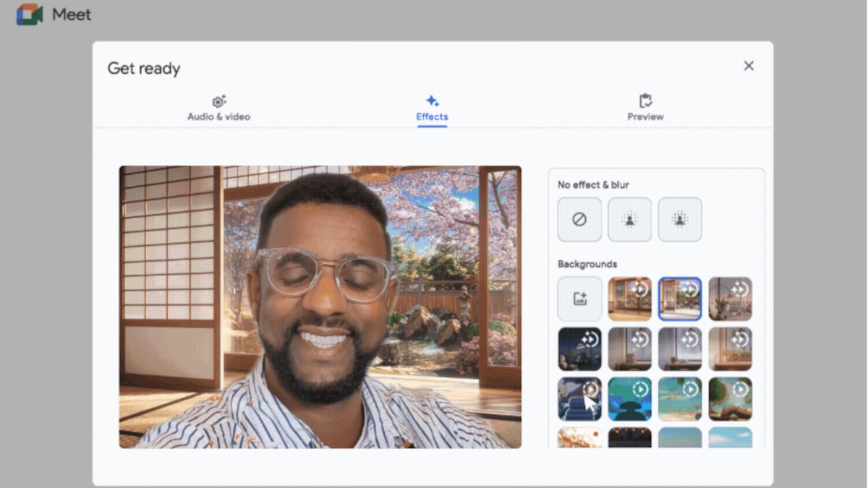
Task: Choose the gray room background beside the night scene
Action: pyautogui.click(x=629, y=348)
